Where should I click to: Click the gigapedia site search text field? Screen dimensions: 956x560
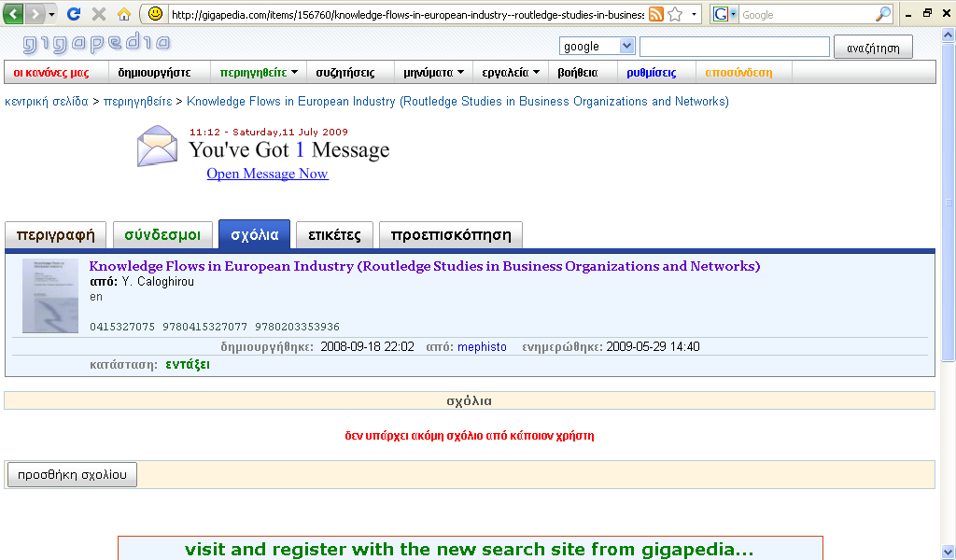[x=734, y=47]
